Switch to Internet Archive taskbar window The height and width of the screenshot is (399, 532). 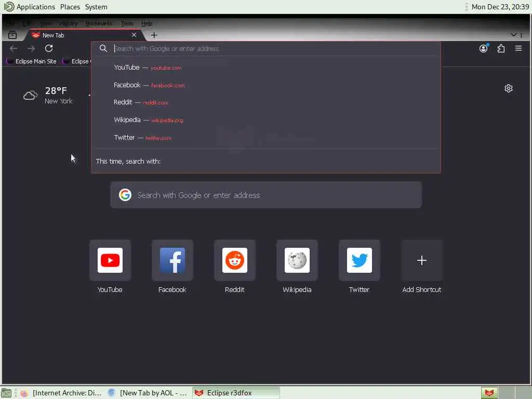(x=61, y=393)
